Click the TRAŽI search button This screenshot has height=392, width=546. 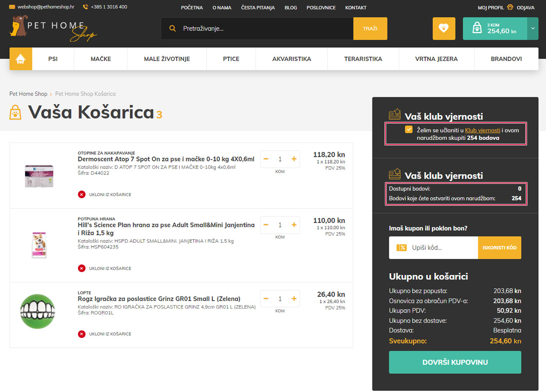click(x=370, y=29)
